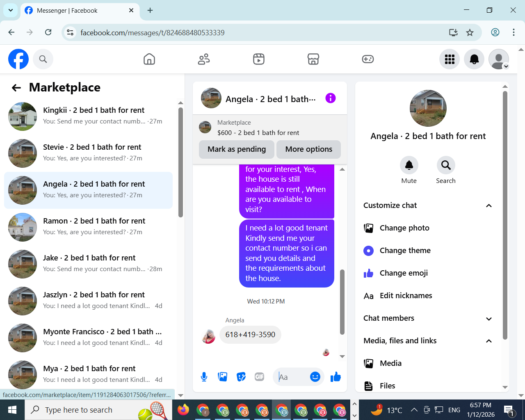Open Jake conversation
The width and height of the screenshot is (525, 420).
[88, 264]
